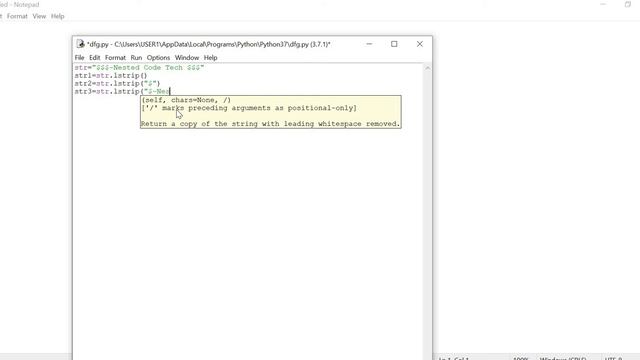640x360 pixels.
Task: Click the View menu in Notepad window
Action: coord(39,16)
